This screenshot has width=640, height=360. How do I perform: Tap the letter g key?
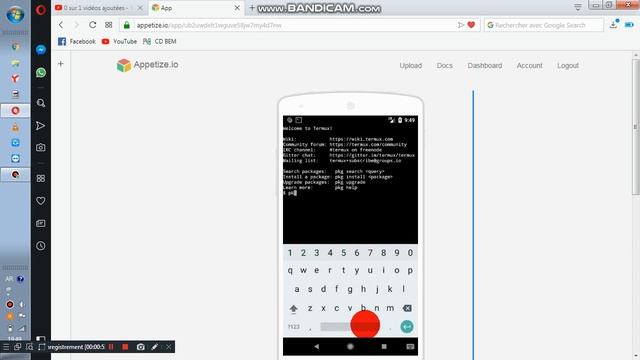click(350, 289)
